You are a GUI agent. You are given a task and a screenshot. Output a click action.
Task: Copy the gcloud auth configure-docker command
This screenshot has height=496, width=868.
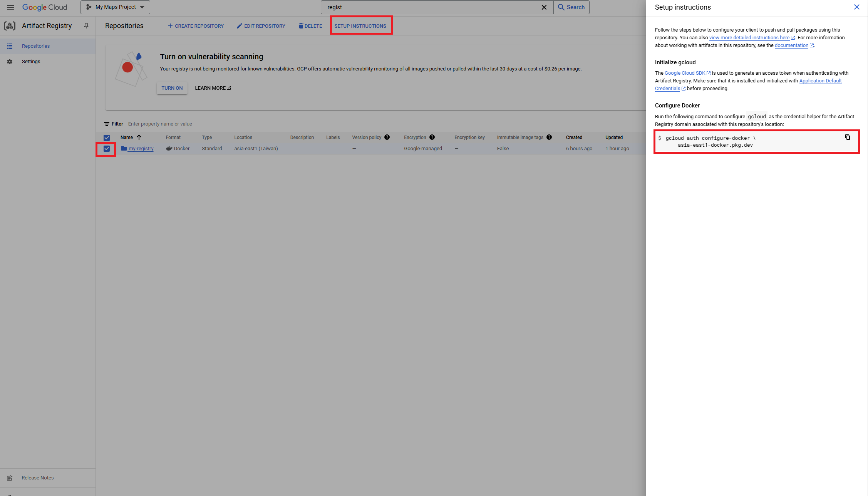click(848, 137)
